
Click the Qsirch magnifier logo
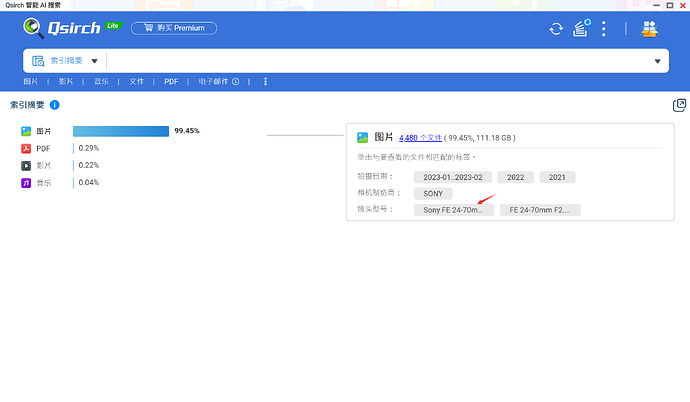pyautogui.click(x=33, y=28)
